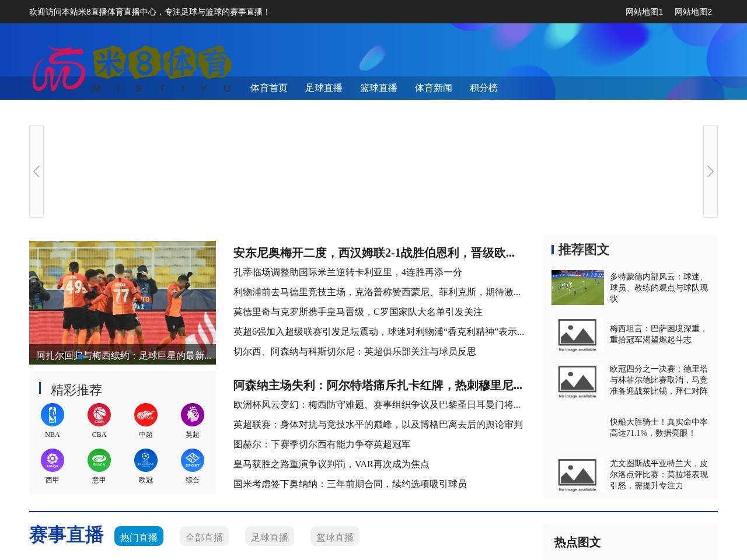Open 多特蒙德内部风云 match thumbnail
747x560 pixels.
[x=578, y=288]
